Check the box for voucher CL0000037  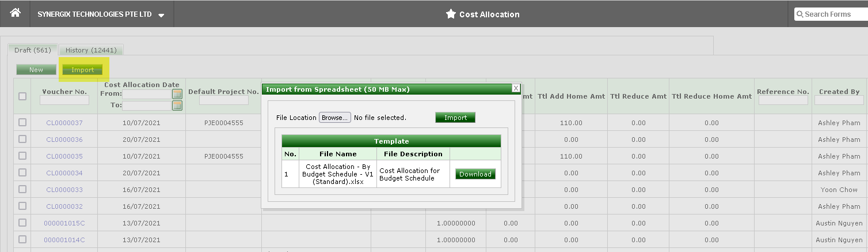point(22,122)
